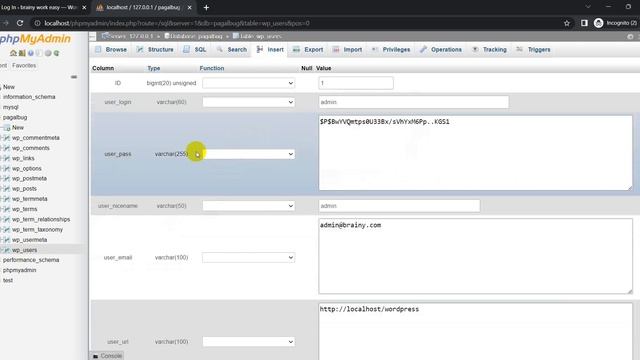Viewport: 640px width, 360px height.
Task: Open the wp_term_relationships table
Action: pos(41,220)
